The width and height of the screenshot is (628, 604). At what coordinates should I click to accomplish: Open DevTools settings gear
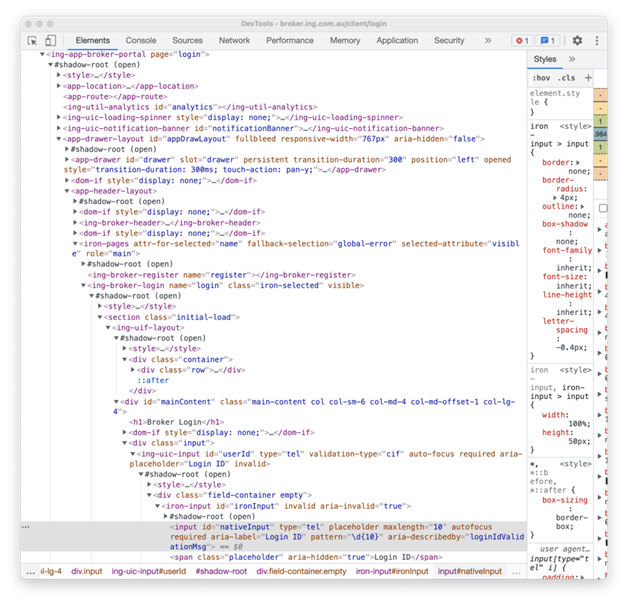tap(577, 41)
